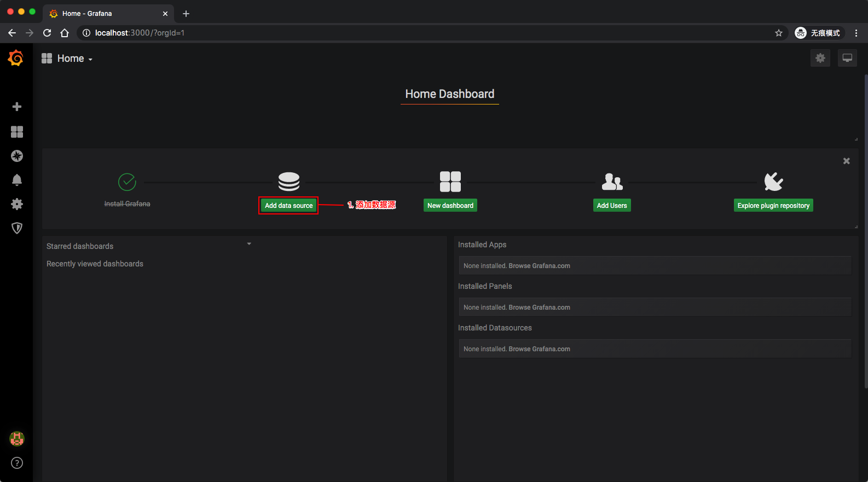Click the Home dashboards grid icon

point(47,59)
